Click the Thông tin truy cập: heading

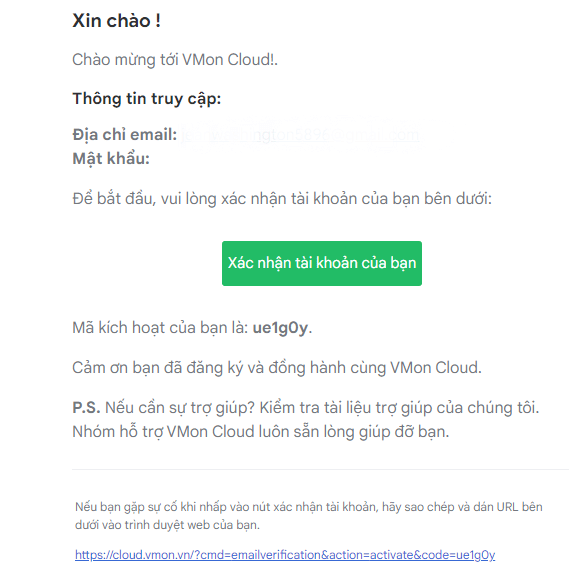147,99
